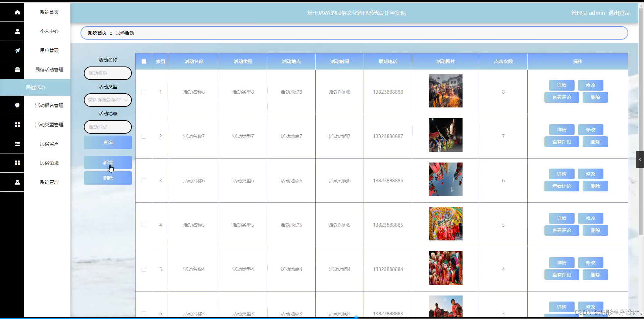Focus the 活动地点 search input field

108,127
